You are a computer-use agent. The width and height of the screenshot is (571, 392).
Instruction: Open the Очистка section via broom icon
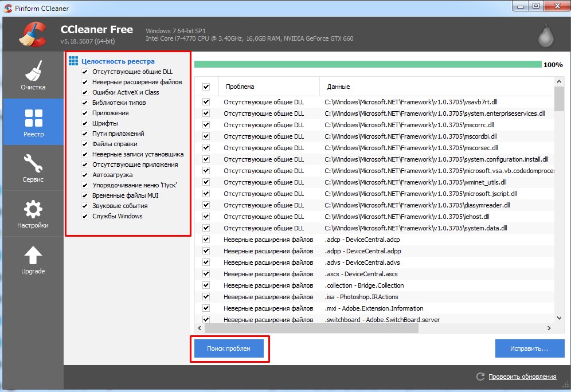pyautogui.click(x=33, y=70)
